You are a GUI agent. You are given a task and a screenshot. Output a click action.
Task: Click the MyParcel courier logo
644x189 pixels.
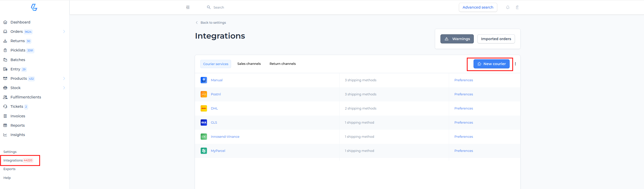pyautogui.click(x=204, y=151)
